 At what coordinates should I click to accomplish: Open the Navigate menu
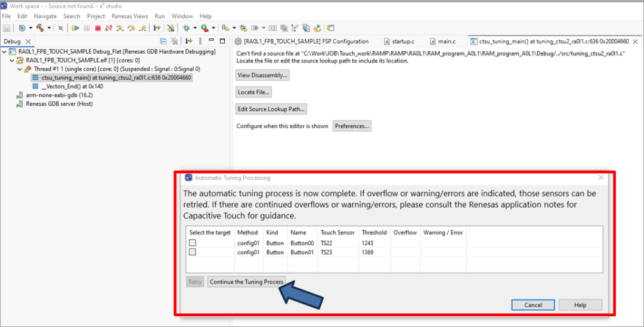(x=45, y=16)
